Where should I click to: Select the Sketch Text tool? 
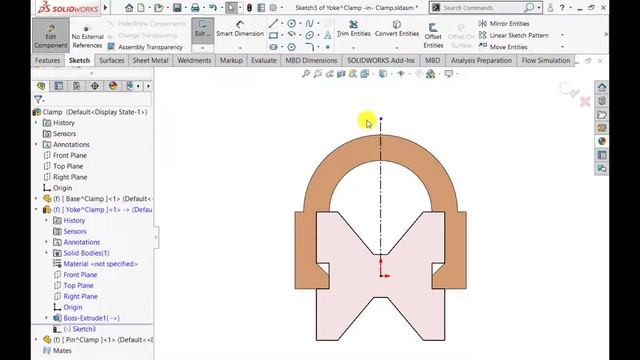click(x=328, y=36)
